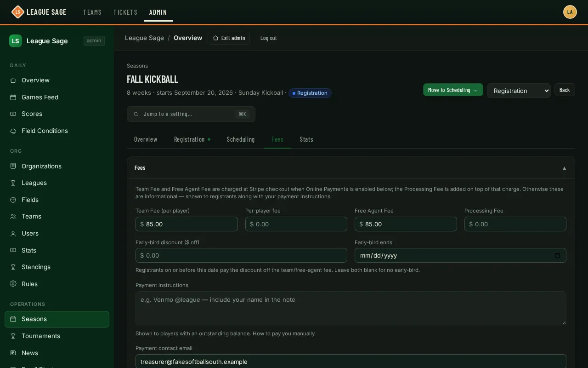This screenshot has height=368, width=588.
Task: Click the green LS organization badge
Action: 16,41
